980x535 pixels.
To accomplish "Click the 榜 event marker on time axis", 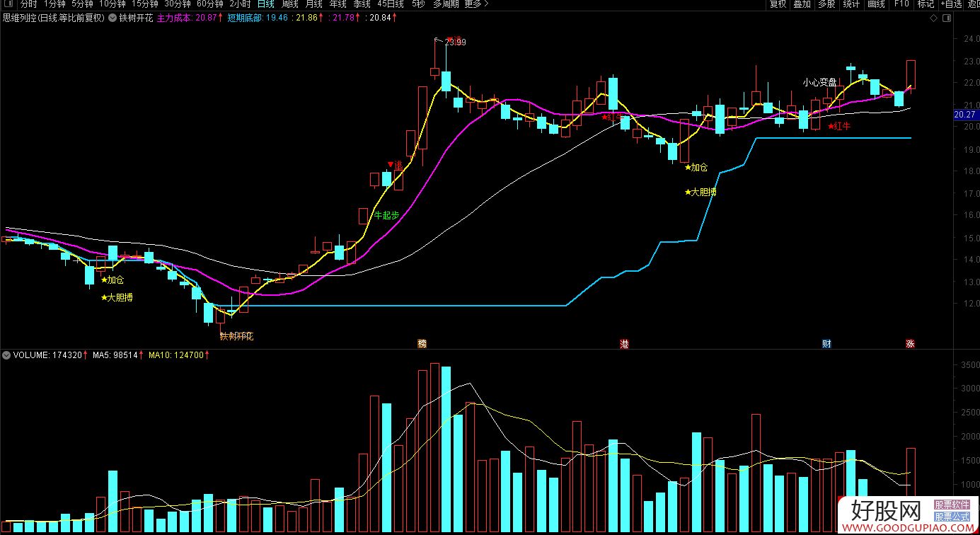I will 422,344.
